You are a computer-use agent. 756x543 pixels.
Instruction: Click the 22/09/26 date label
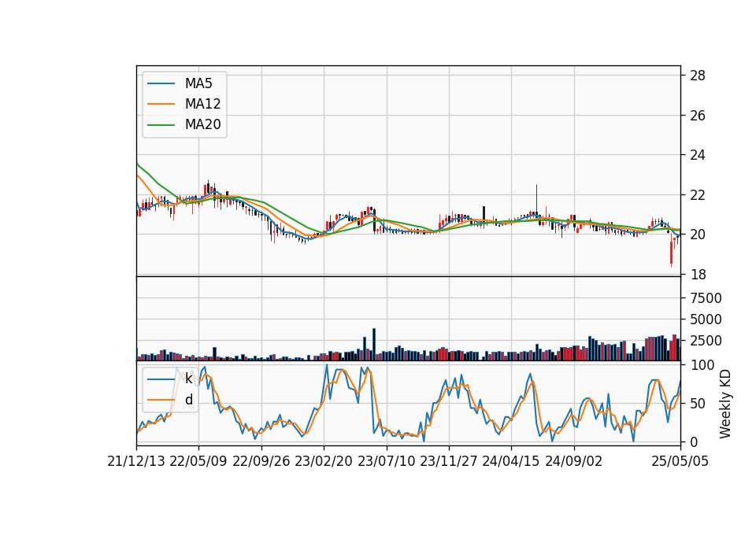pyautogui.click(x=261, y=461)
